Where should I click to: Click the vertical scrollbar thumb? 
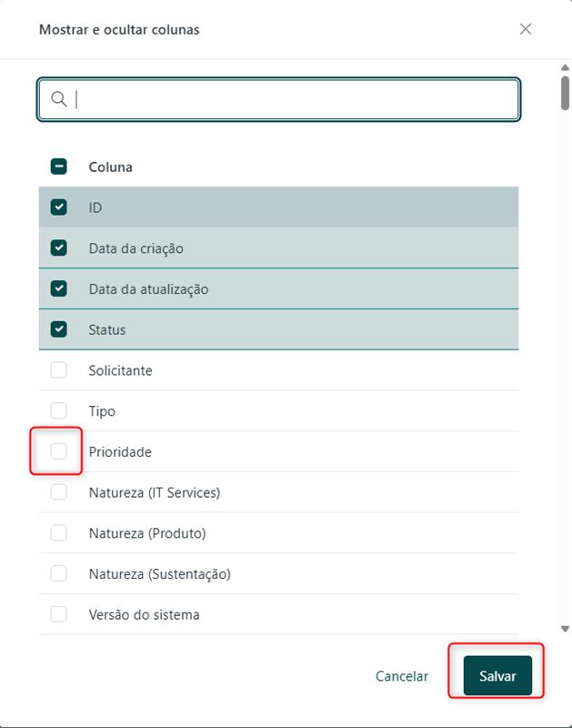(x=565, y=94)
